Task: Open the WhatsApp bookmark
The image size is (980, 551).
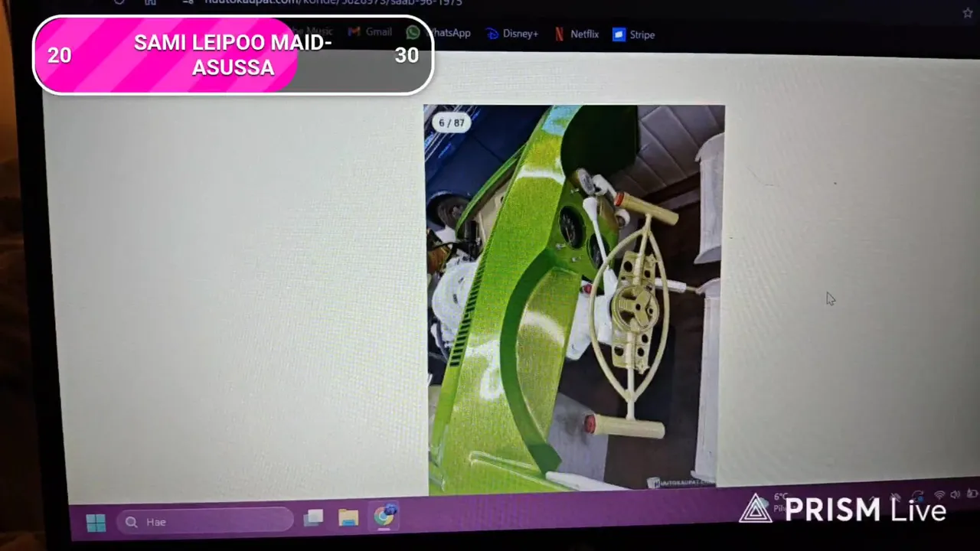Action: 439,33
